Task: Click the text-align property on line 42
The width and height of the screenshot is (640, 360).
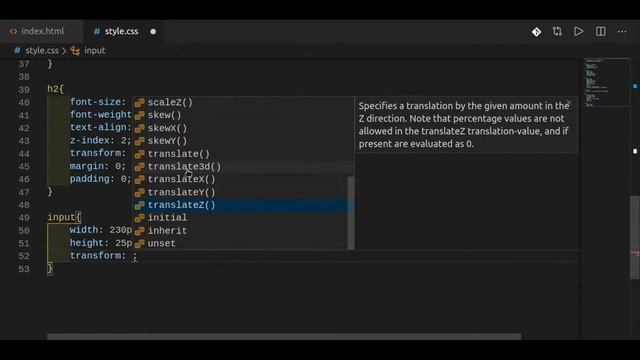Action: 98,127
